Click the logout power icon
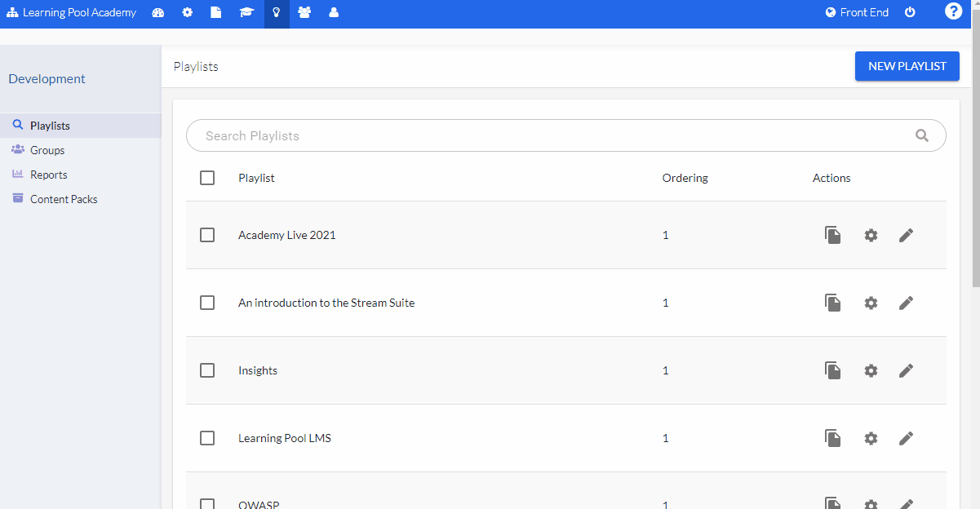980x509 pixels. (x=910, y=13)
